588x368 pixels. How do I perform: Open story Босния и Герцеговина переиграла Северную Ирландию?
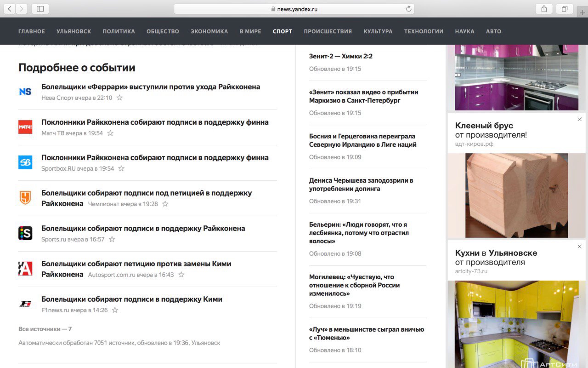362,141
